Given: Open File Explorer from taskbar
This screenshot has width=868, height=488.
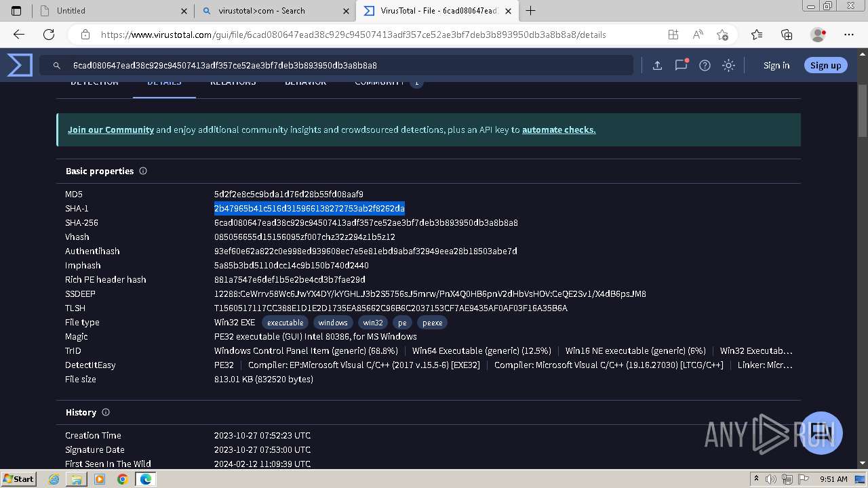Looking at the screenshot, I should [x=77, y=479].
